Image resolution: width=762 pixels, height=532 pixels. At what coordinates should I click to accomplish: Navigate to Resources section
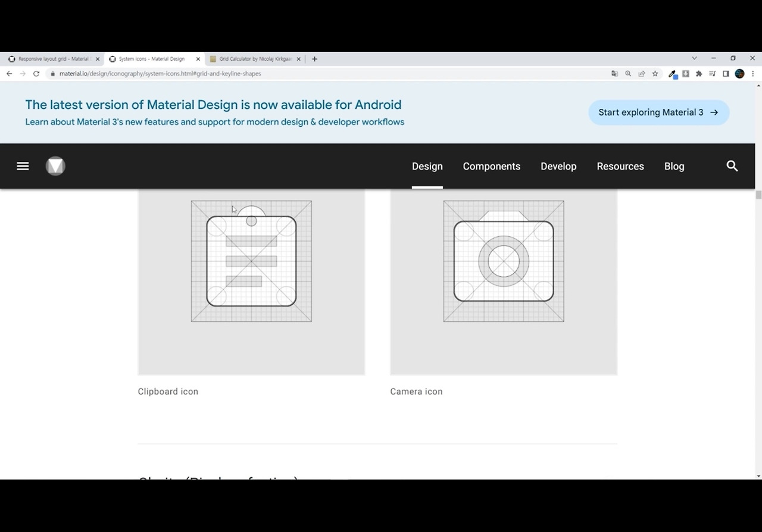pos(620,166)
